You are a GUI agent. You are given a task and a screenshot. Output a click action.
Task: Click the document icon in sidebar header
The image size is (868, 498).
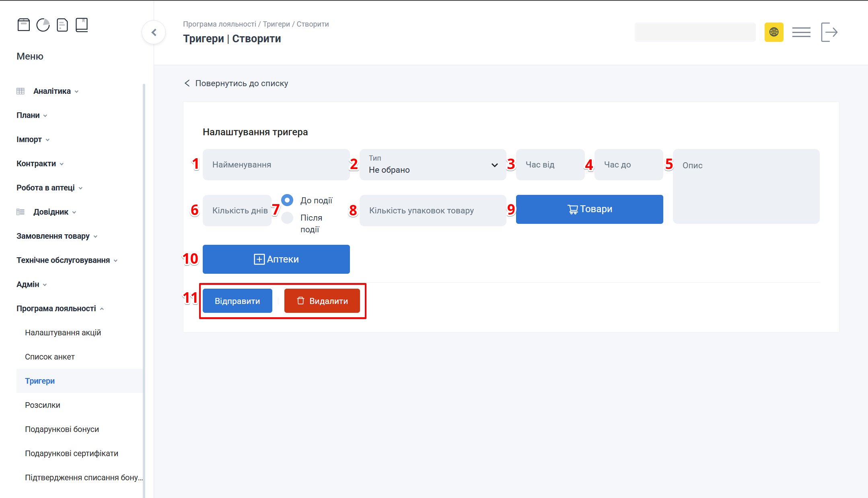click(62, 25)
